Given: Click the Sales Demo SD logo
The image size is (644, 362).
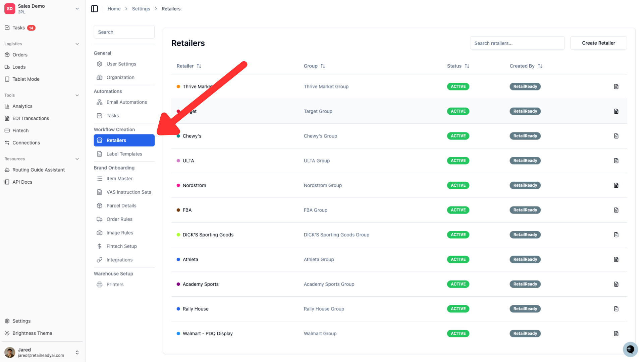Looking at the screenshot, I should [10, 9].
